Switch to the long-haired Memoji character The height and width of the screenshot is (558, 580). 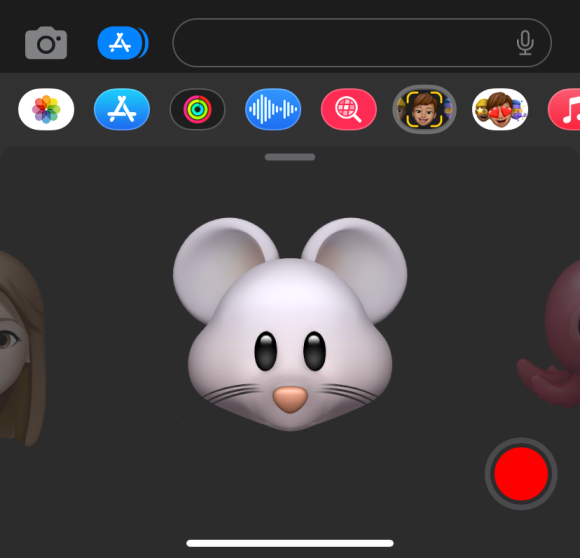click(22, 348)
